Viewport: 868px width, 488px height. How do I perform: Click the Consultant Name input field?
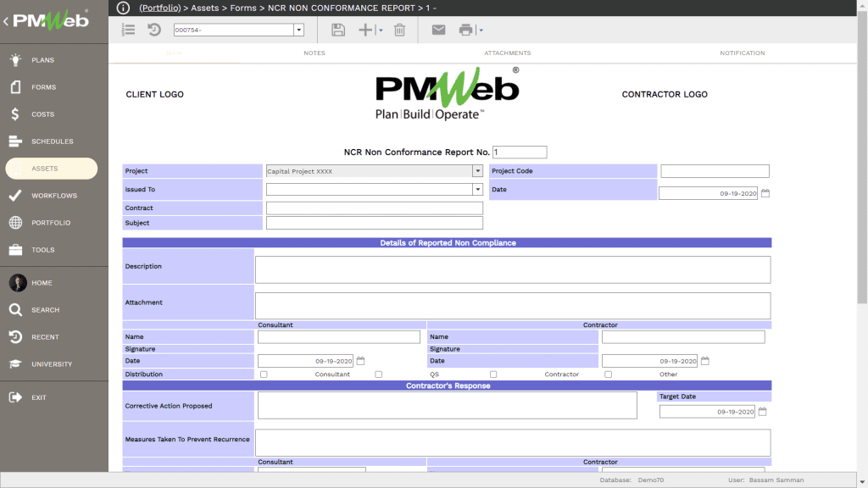tap(339, 336)
